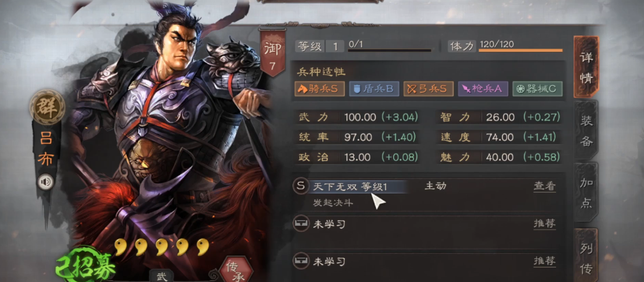Switch to the 装备 equipment tab
The image size is (644, 282).
click(586, 130)
